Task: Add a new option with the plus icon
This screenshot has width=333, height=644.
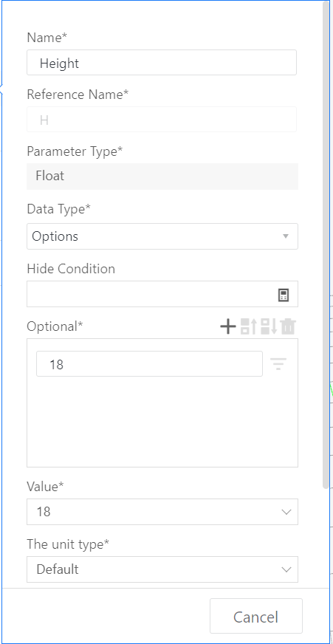Action: pyautogui.click(x=228, y=326)
